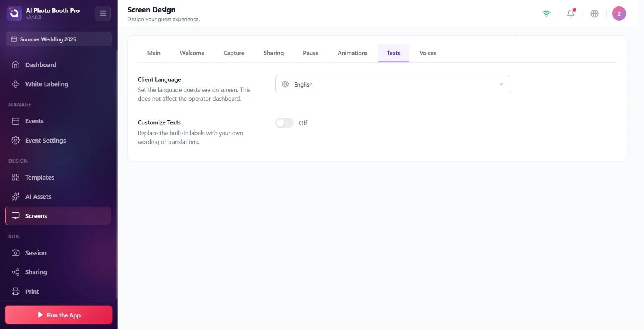Navigate to Event Settings
644x329 pixels.
tap(58, 140)
